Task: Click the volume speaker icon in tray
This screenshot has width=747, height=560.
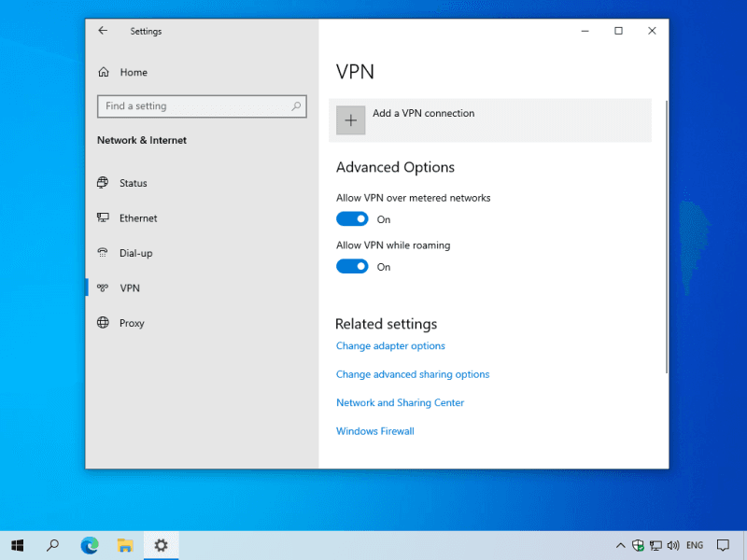Action: 673,545
